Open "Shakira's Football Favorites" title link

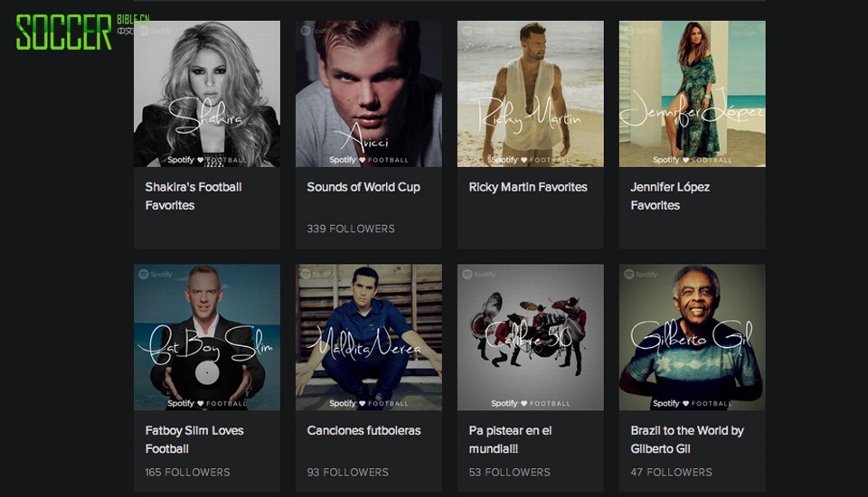tap(193, 196)
